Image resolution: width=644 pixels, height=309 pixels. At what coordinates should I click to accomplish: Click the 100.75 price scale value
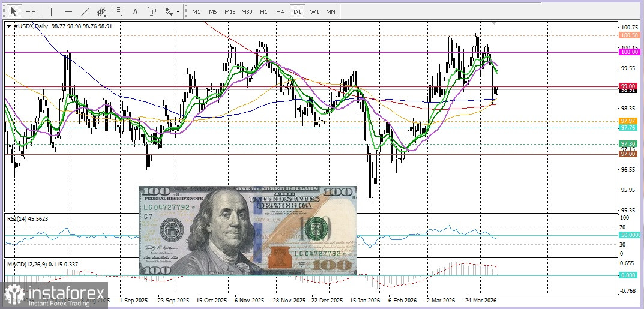pos(629,28)
